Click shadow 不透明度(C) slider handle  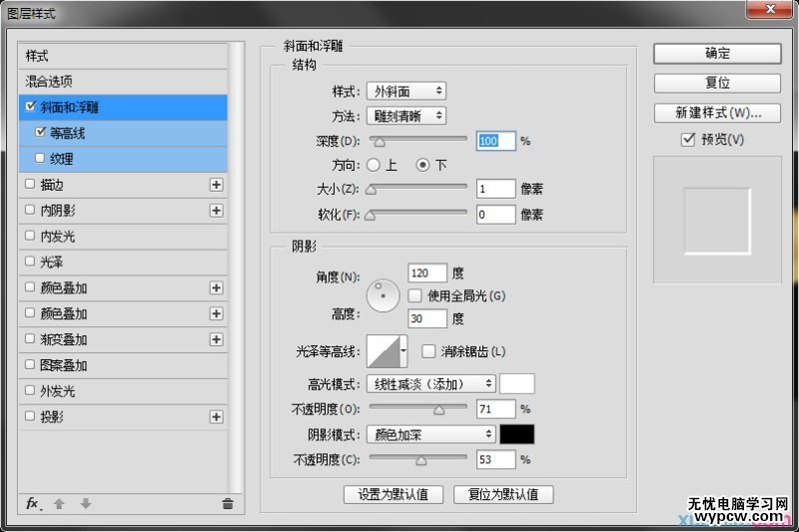tap(420, 461)
